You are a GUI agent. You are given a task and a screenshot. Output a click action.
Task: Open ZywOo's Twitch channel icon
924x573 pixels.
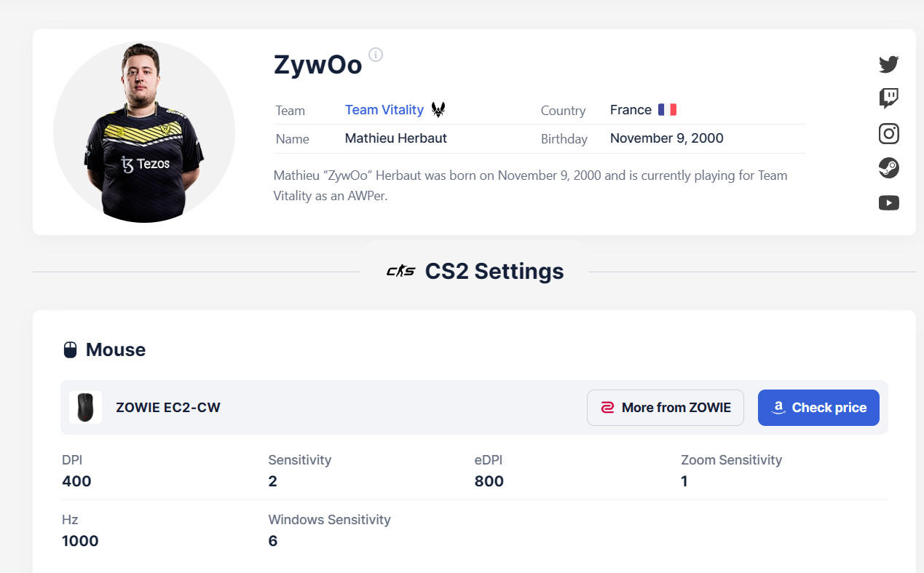(888, 98)
